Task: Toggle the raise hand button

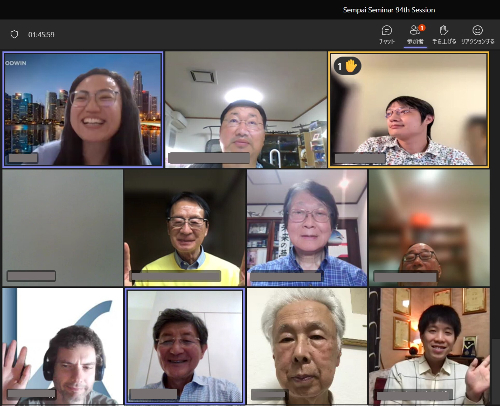Action: point(444,34)
